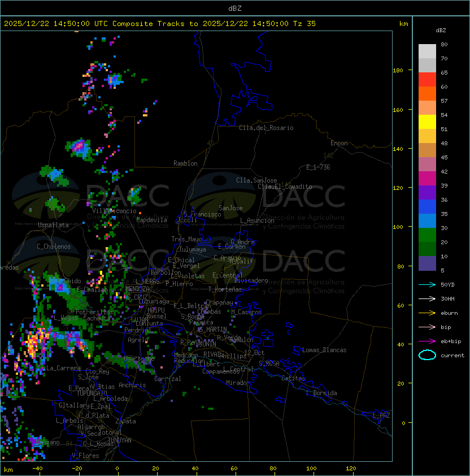Click the 'eb+bip' legend label

tap(451, 341)
